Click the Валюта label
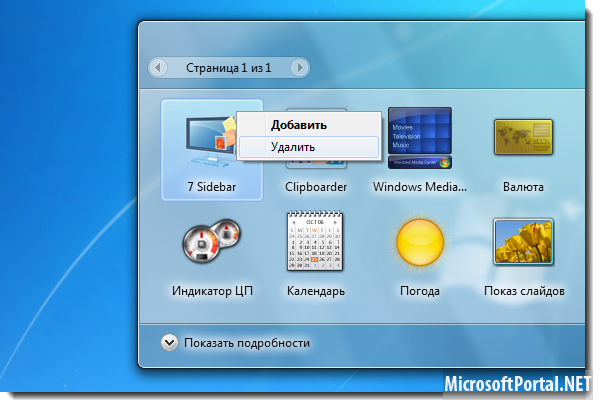The image size is (600, 407). click(x=523, y=187)
